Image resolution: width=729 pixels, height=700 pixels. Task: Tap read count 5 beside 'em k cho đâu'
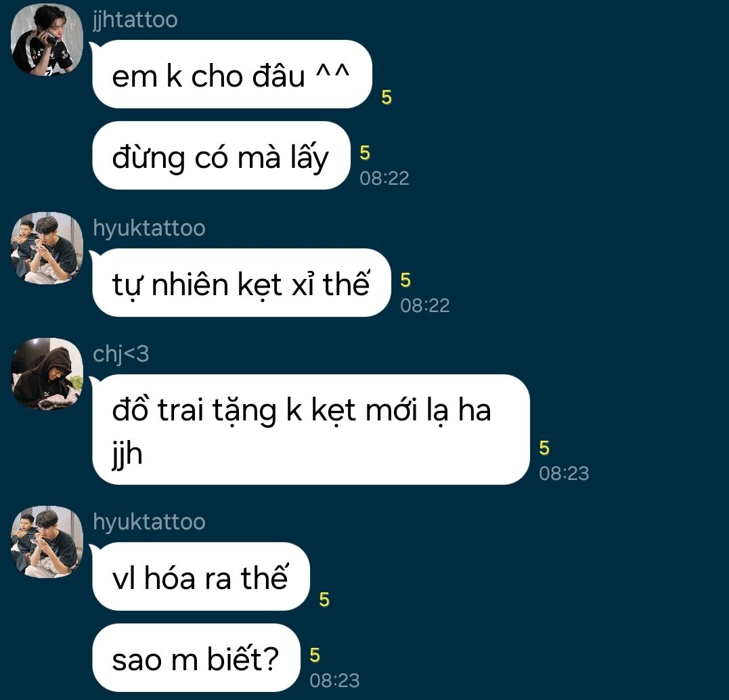pos(386,97)
